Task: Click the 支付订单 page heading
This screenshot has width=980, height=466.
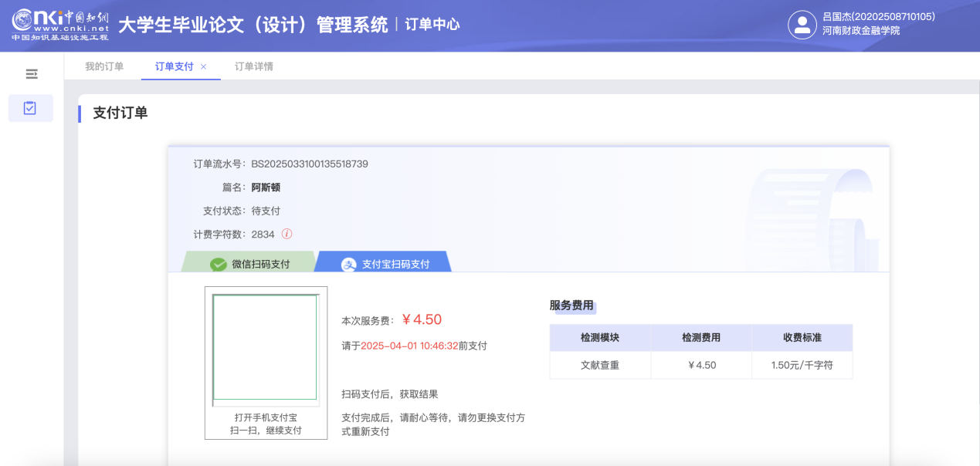Action: point(120,113)
